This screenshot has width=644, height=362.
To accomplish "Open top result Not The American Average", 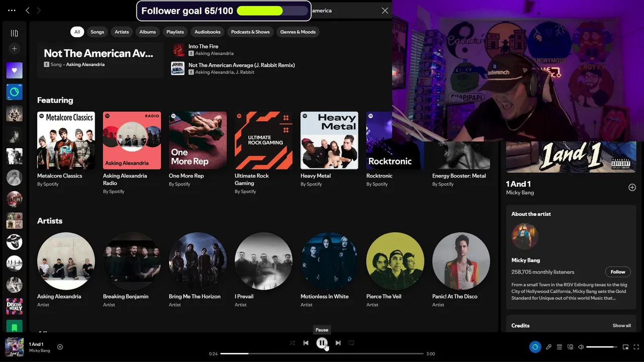I will click(100, 59).
